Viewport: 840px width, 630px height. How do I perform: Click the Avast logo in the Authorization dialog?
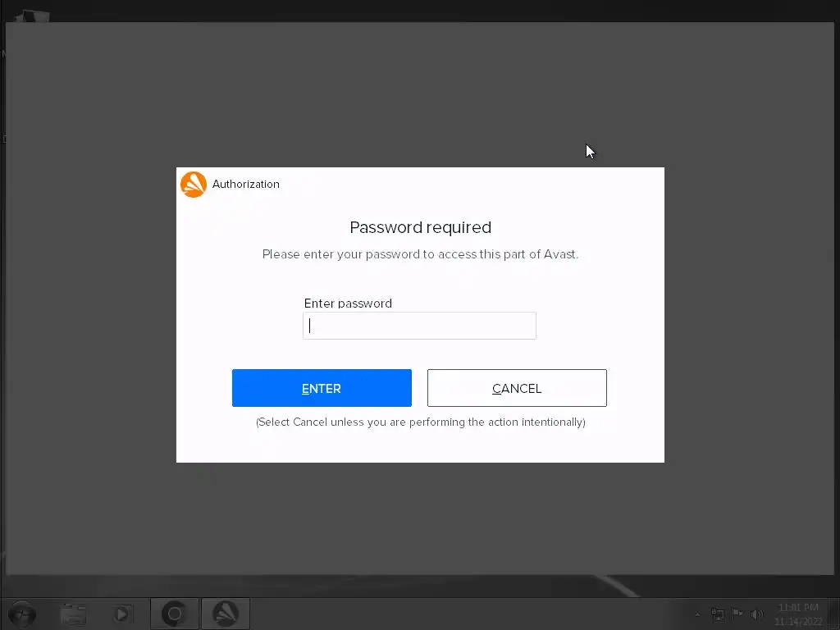coord(194,185)
